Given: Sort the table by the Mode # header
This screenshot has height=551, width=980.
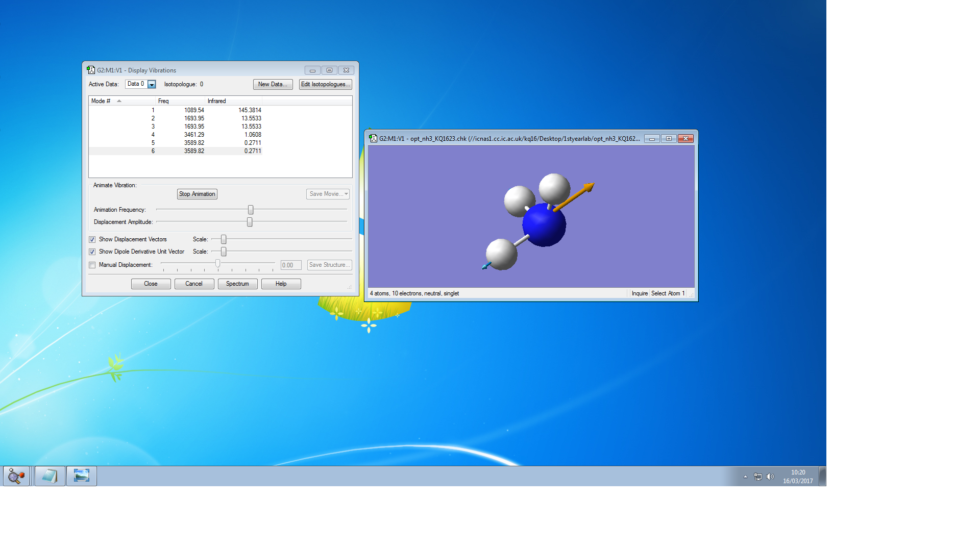Looking at the screenshot, I should (101, 101).
